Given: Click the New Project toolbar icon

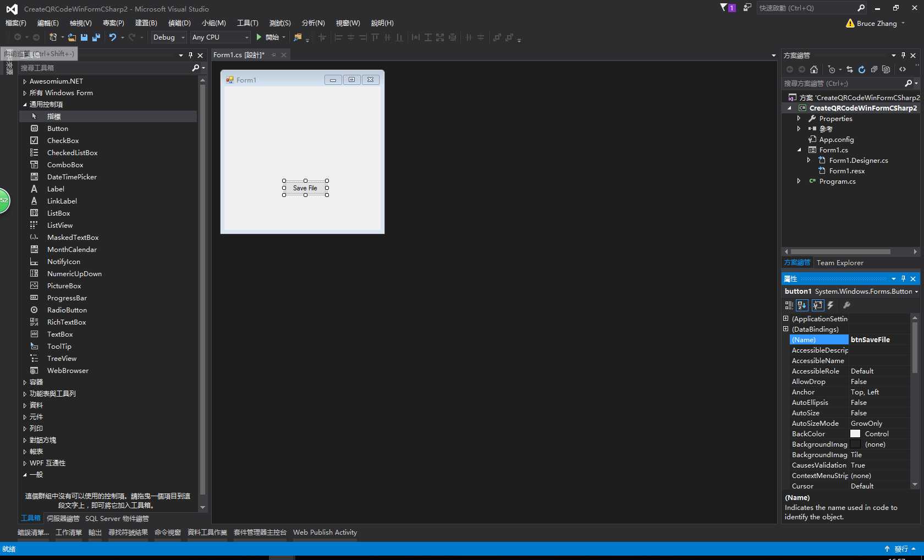Looking at the screenshot, I should click(53, 37).
